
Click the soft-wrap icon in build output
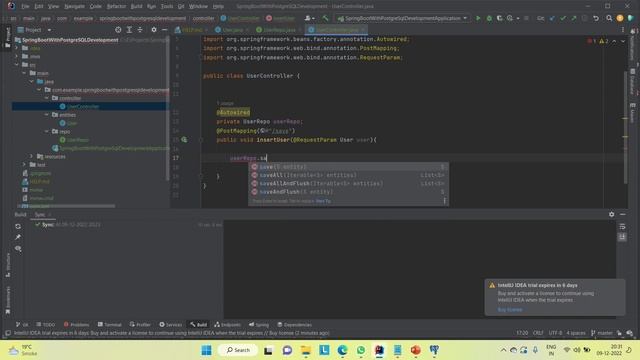pyautogui.click(x=622, y=227)
